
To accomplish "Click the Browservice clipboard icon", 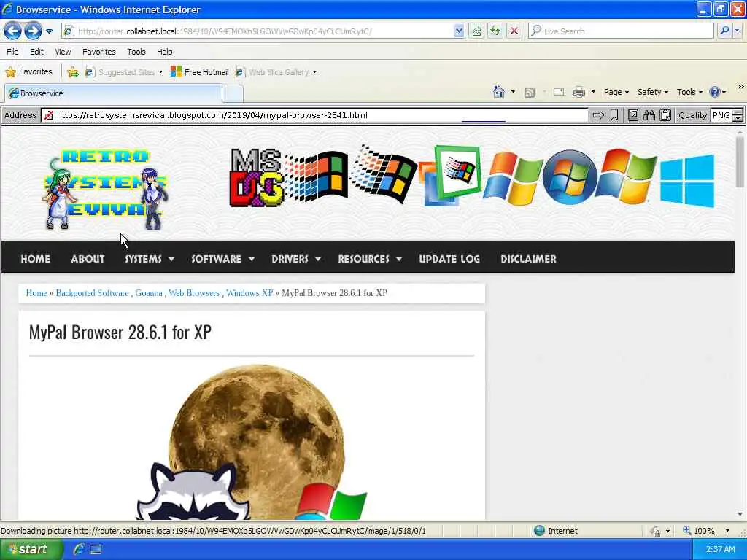I will point(665,115).
